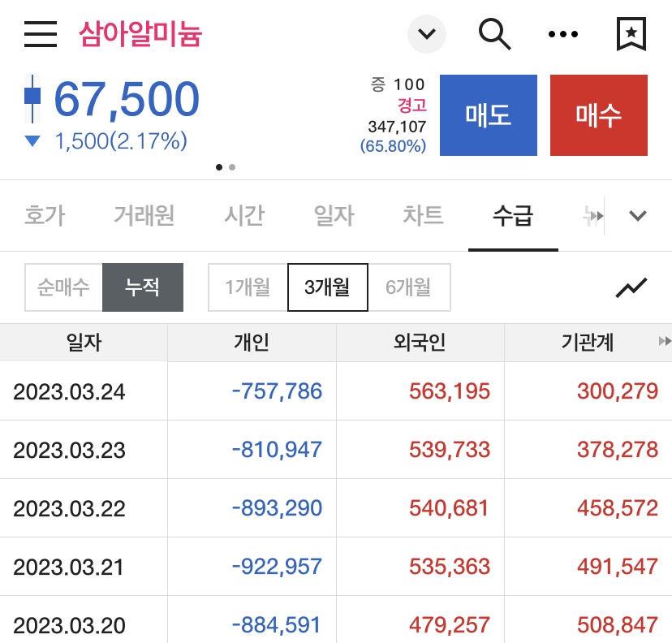
Task: Tap individual value -922,957
Action: coord(277,566)
